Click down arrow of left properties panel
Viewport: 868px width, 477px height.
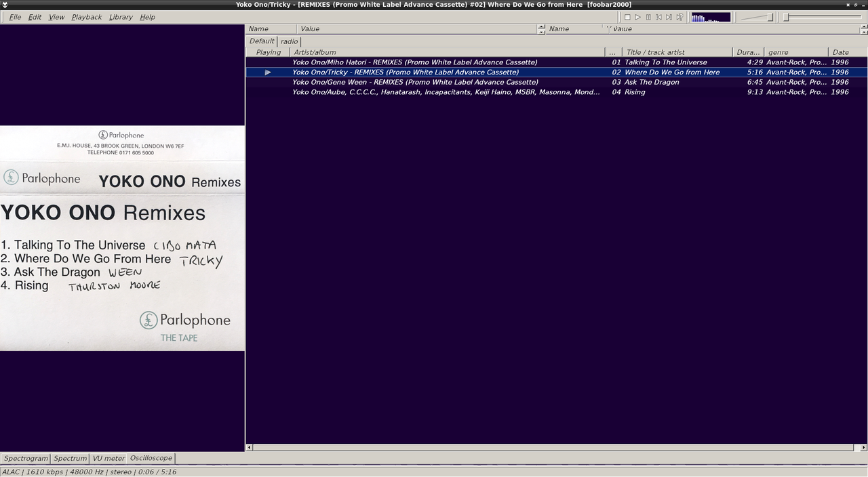coord(541,31)
